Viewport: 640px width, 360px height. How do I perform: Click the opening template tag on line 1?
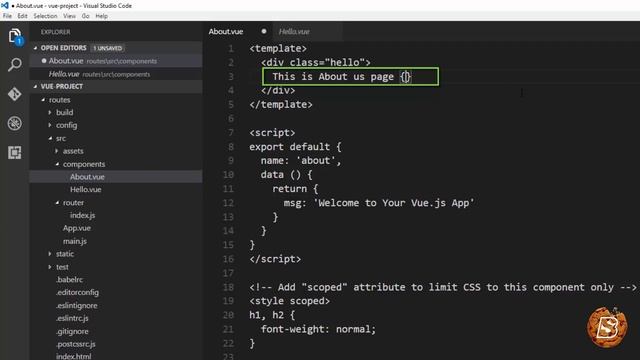click(278, 49)
